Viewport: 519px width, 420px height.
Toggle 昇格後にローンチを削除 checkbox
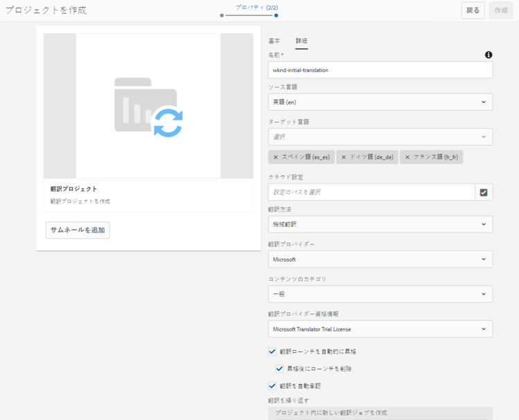click(x=280, y=369)
